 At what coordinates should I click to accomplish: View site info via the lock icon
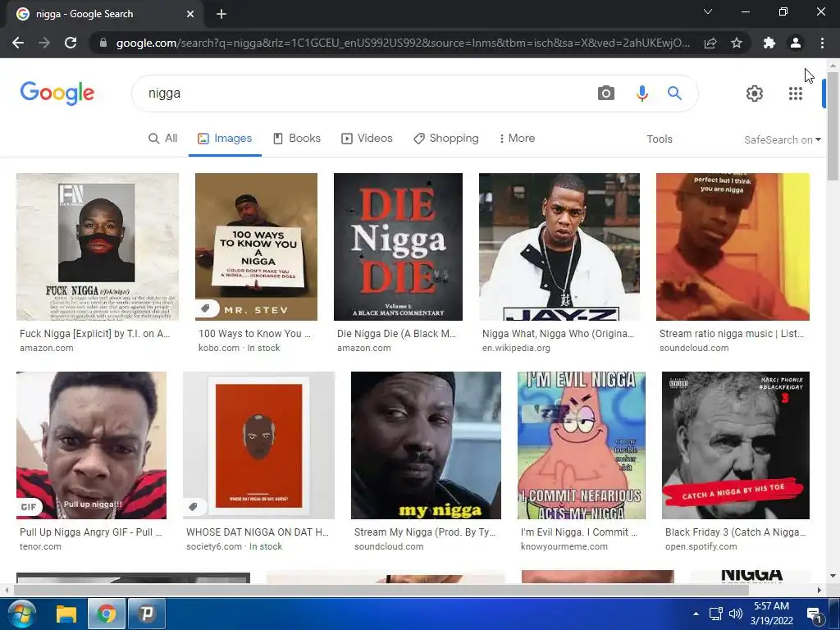pyautogui.click(x=103, y=43)
